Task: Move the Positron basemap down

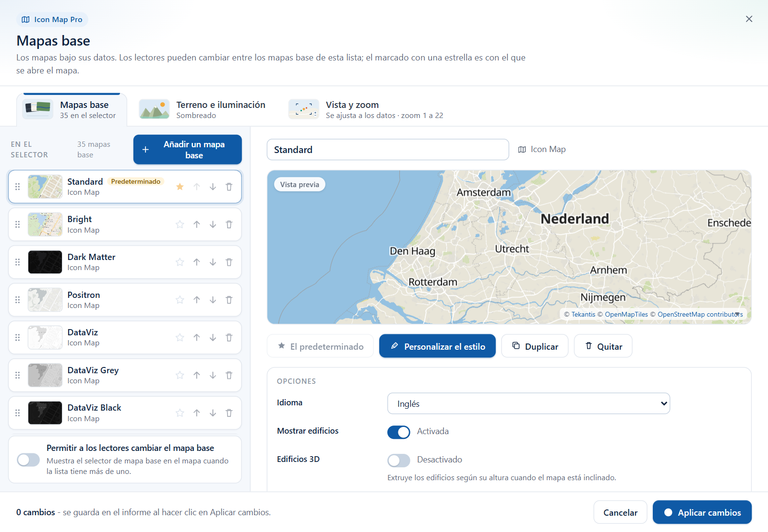Action: tap(213, 300)
